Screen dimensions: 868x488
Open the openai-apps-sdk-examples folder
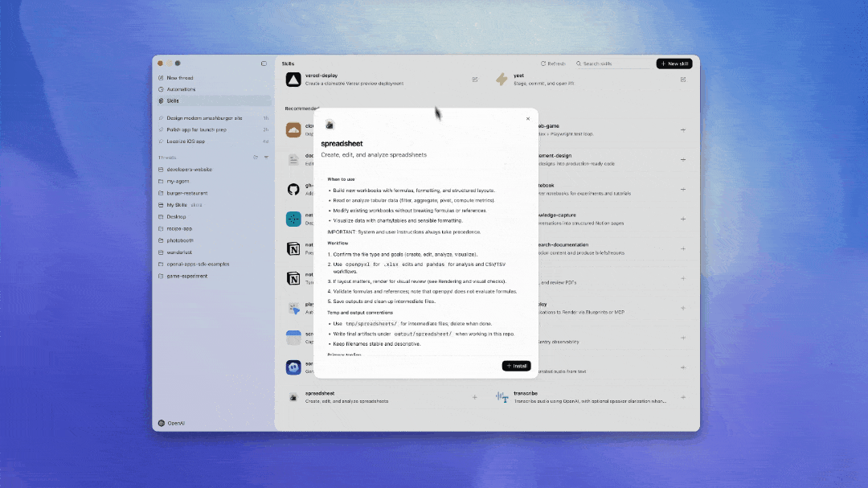[x=214, y=265]
